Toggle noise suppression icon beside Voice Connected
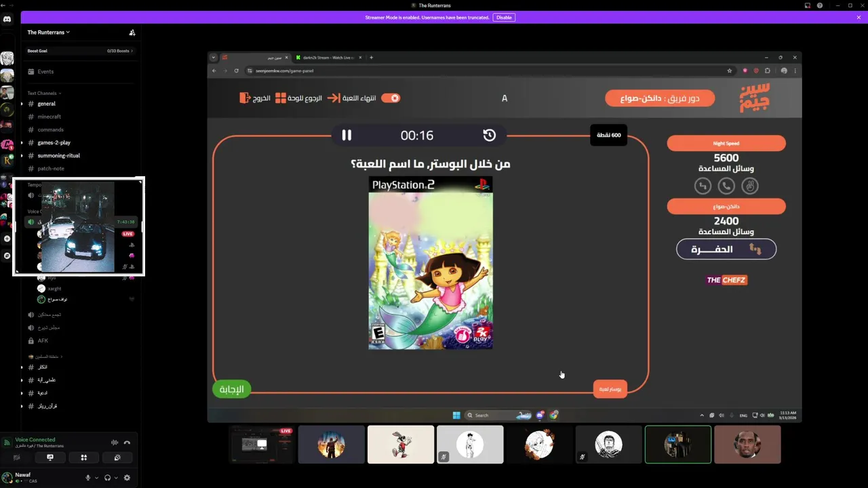Screen dimensions: 868x488 115,443
